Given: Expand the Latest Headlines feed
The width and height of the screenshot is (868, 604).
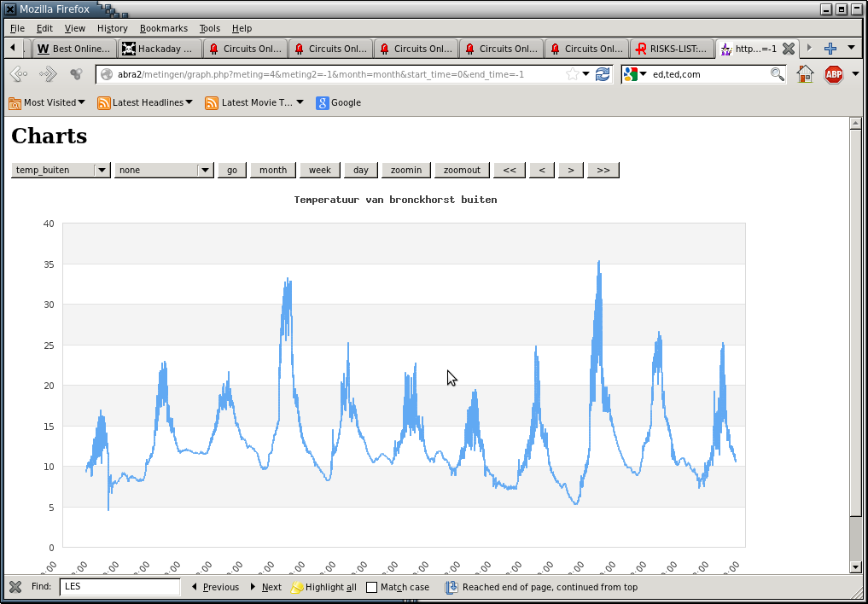Looking at the screenshot, I should pos(145,102).
